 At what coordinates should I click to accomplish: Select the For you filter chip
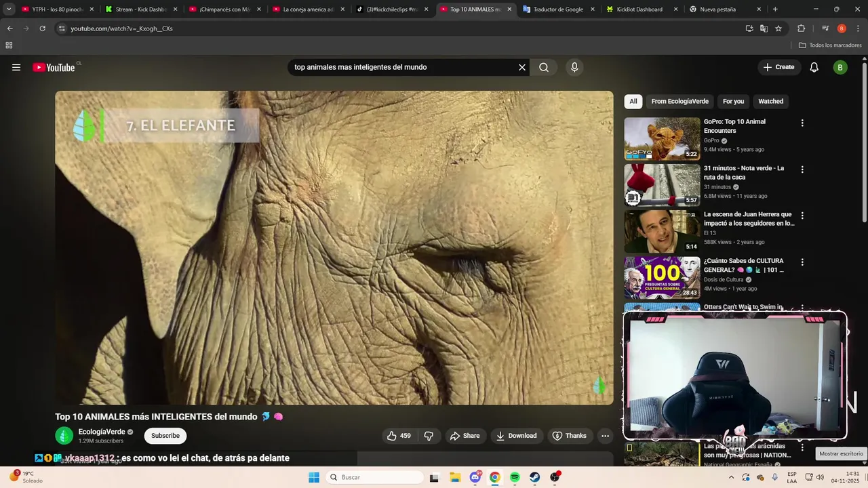(x=733, y=102)
